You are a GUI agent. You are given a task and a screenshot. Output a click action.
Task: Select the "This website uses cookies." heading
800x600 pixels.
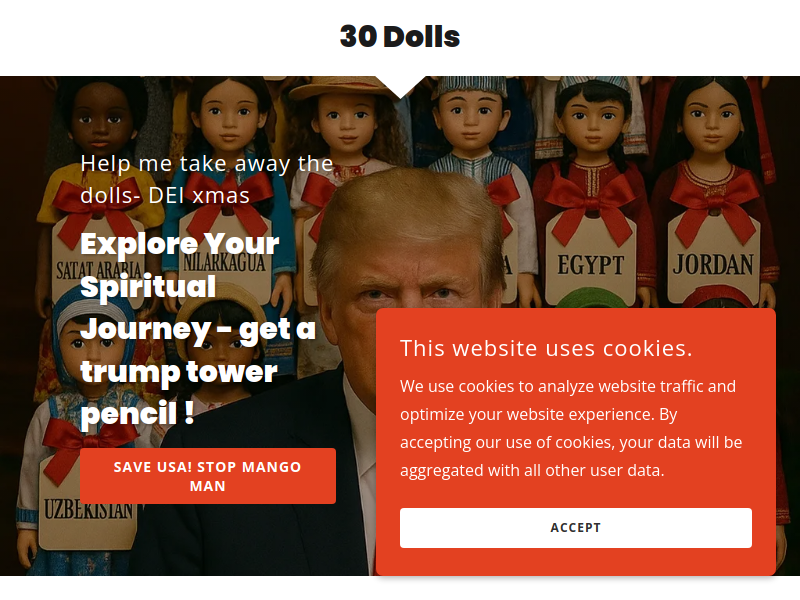tap(546, 348)
